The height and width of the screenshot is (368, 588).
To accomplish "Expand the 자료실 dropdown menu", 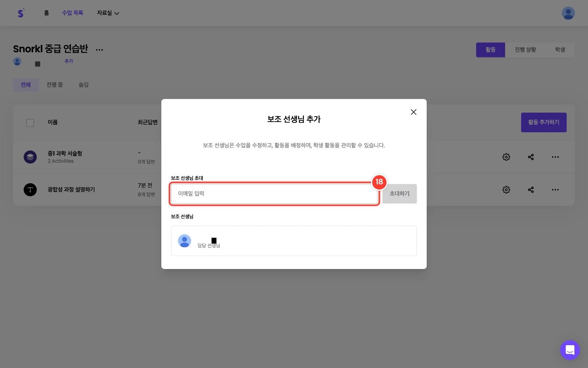I will pyautogui.click(x=108, y=13).
